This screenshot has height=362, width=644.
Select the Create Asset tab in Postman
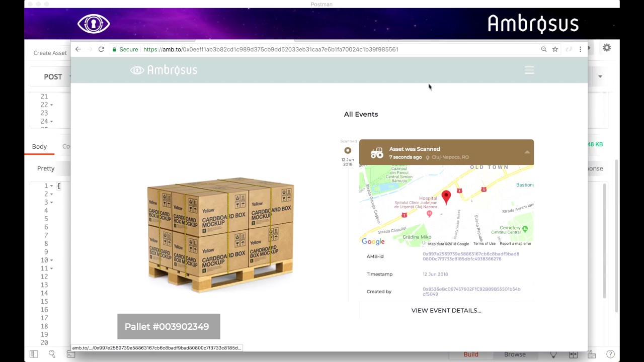[x=50, y=53]
